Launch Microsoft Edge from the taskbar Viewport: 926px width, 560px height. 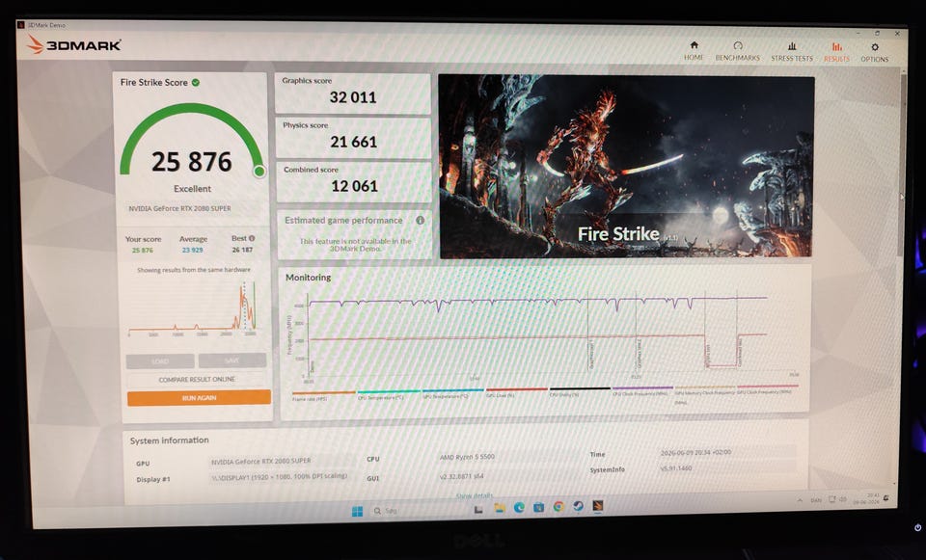click(x=519, y=508)
